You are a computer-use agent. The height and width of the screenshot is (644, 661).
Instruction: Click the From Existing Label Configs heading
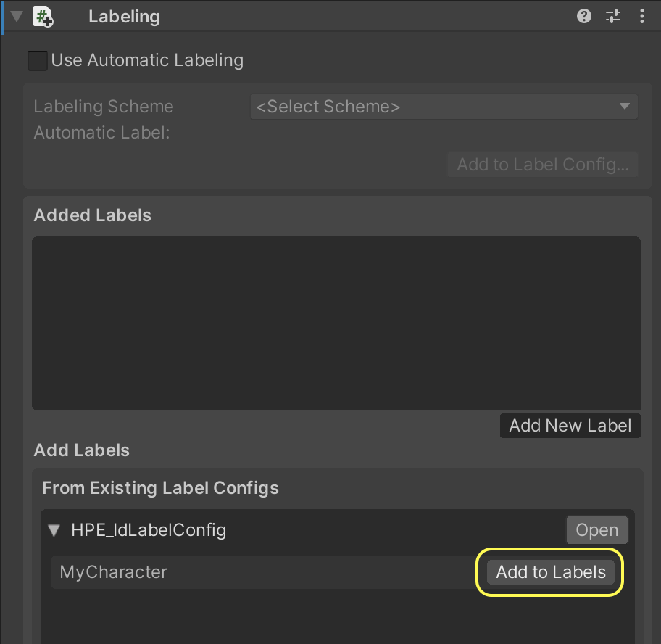[x=160, y=488]
